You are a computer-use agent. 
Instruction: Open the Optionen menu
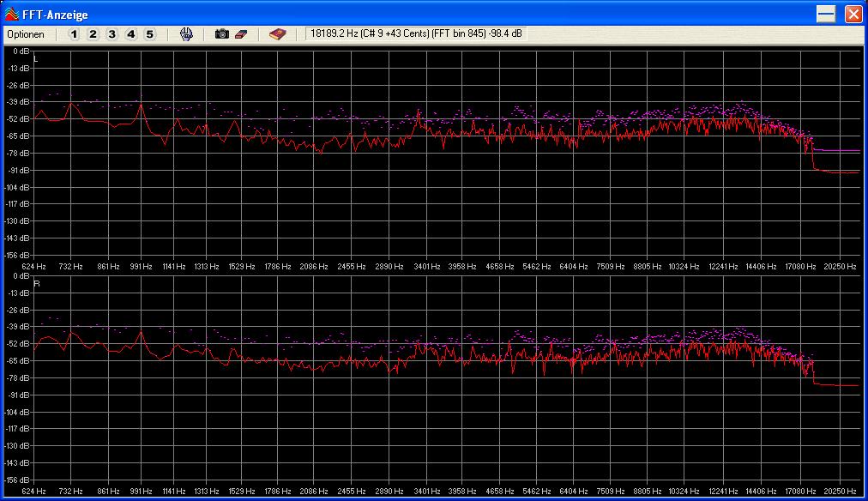coord(26,34)
